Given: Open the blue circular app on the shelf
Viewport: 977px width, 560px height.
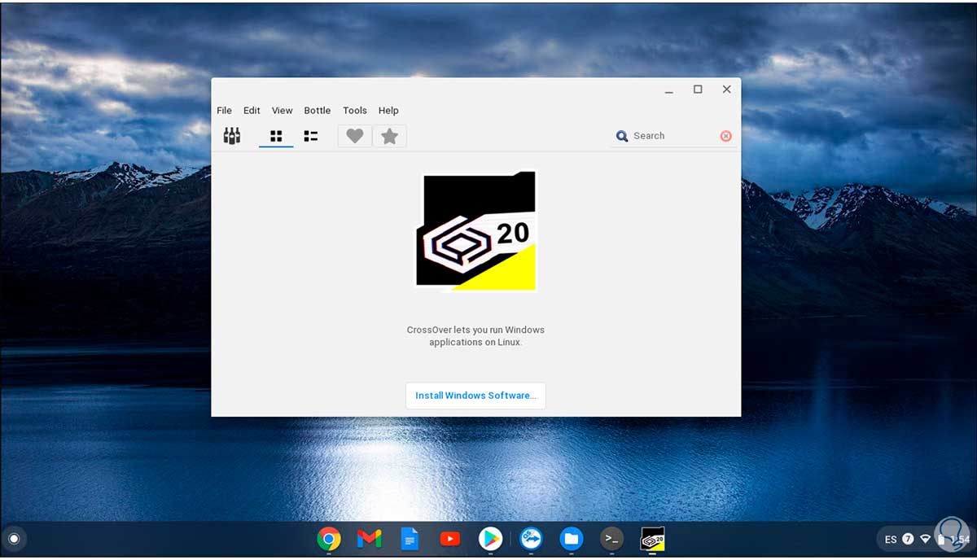Looking at the screenshot, I should pyautogui.click(x=532, y=539).
